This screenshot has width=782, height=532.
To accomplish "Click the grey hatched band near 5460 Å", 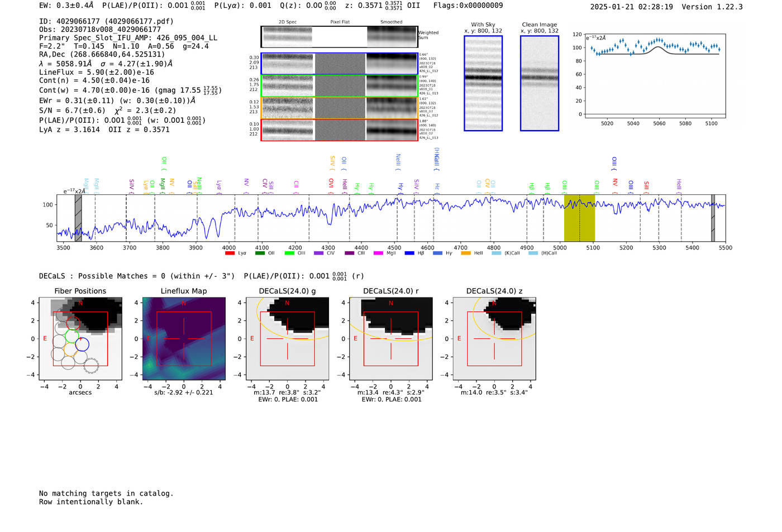I will tap(713, 218).
